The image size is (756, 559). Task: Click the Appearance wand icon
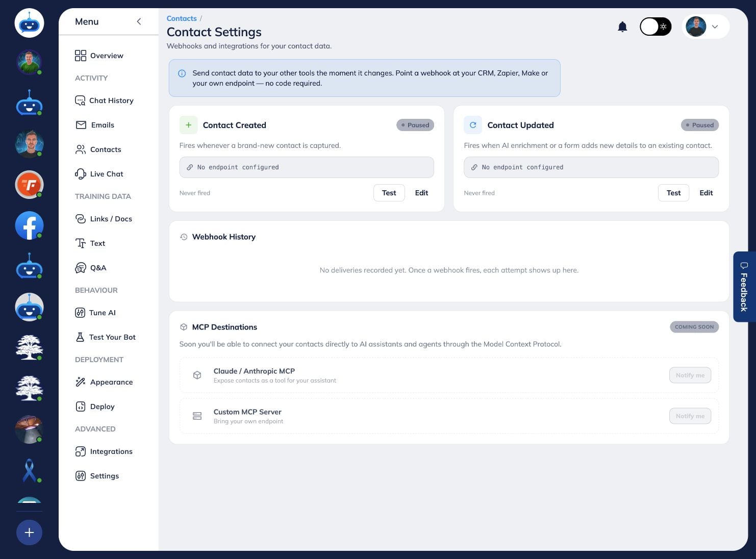(81, 382)
